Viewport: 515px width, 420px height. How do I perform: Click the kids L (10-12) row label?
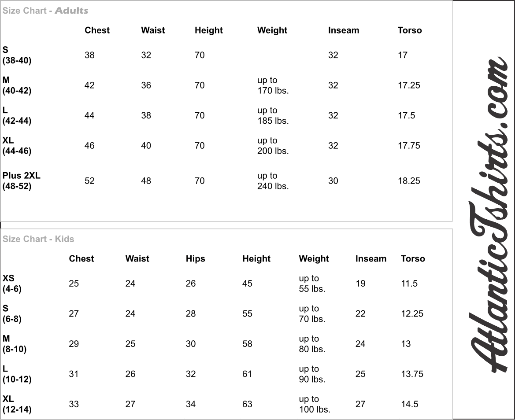tap(17, 374)
